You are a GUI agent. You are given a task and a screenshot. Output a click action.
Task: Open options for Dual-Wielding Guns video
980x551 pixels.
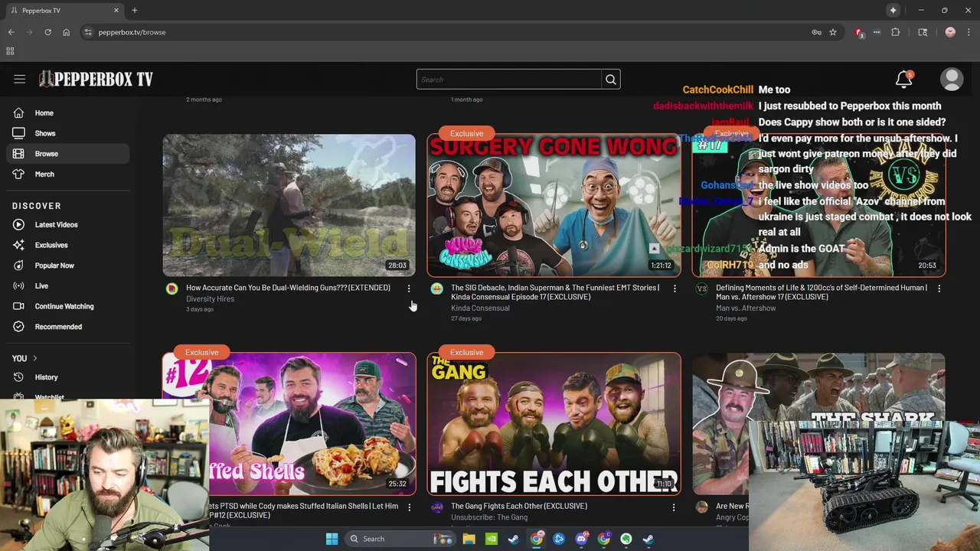[409, 289]
